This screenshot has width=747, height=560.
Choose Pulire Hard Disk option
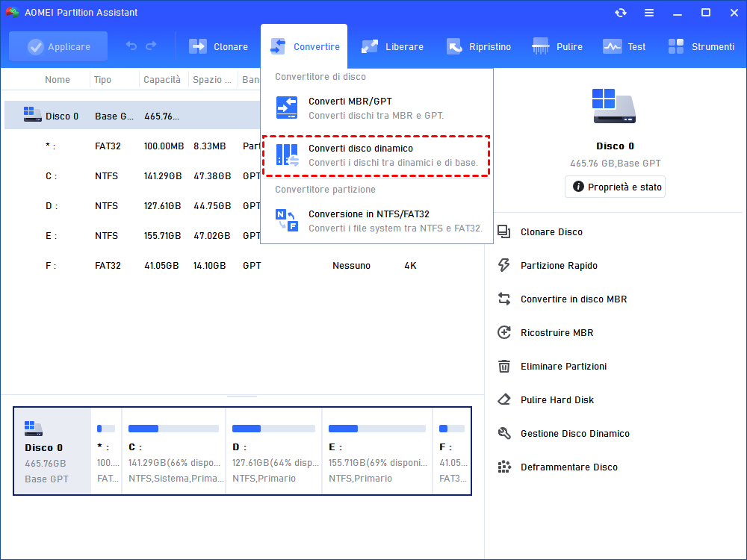click(557, 399)
